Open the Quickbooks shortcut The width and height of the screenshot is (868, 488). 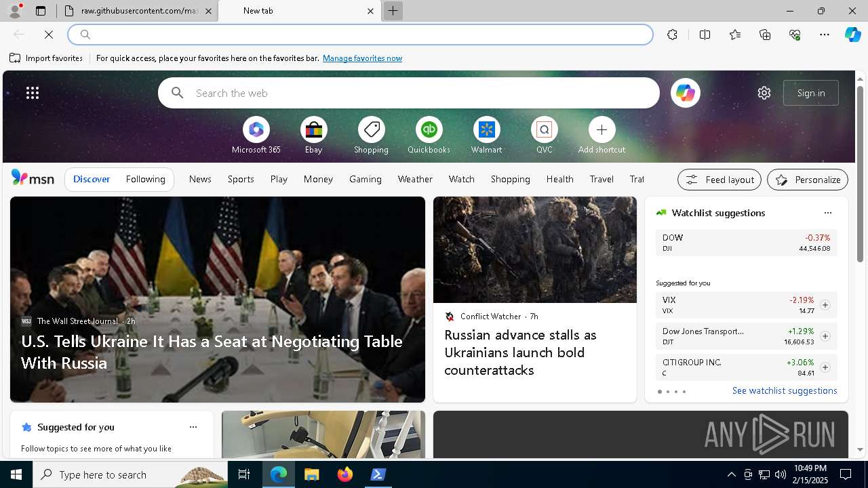pos(429,136)
